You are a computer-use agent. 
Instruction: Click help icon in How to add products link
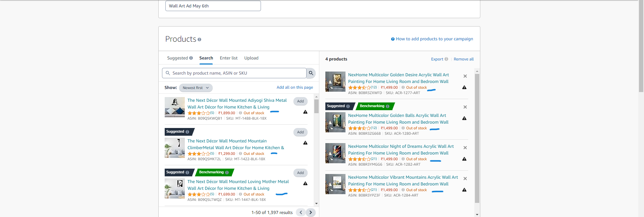pyautogui.click(x=393, y=39)
